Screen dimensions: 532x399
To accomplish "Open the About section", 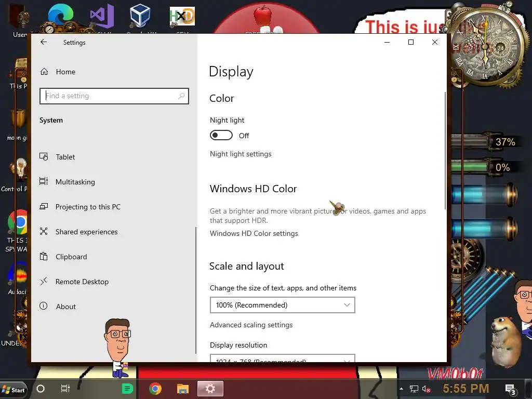I will pos(65,307).
